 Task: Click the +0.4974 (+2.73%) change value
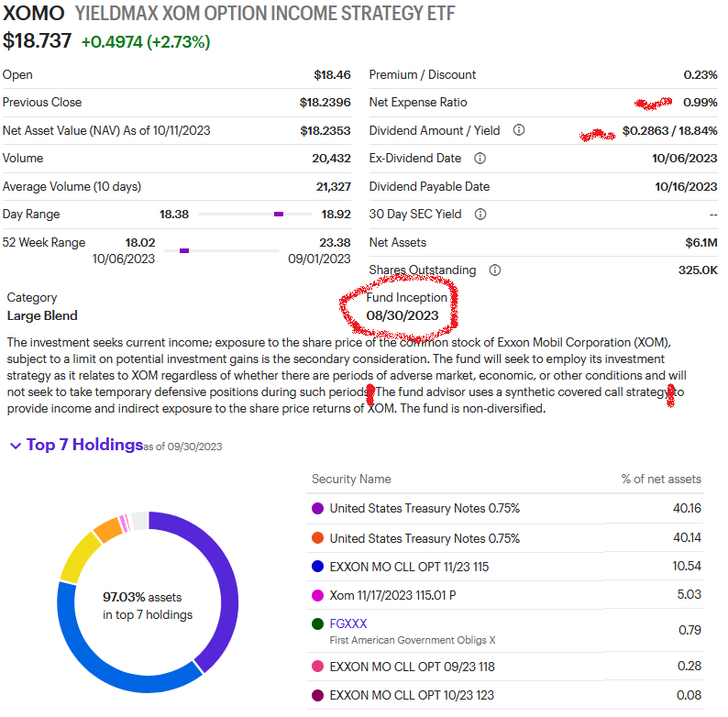click(x=146, y=42)
